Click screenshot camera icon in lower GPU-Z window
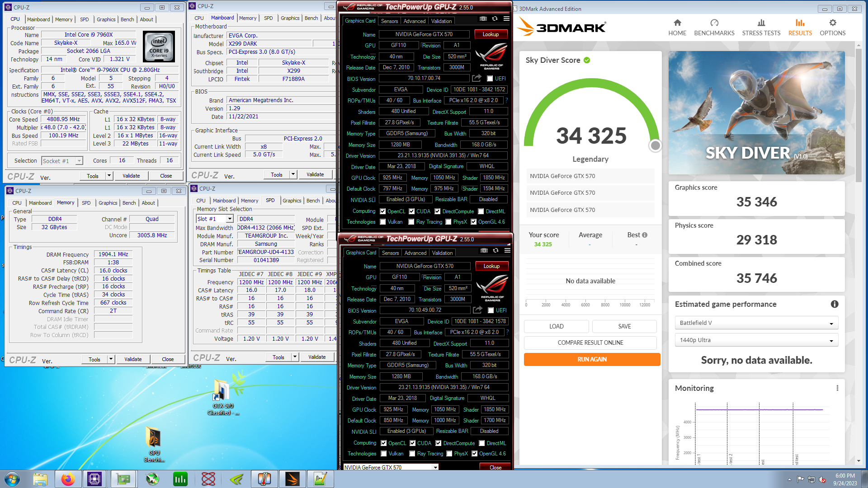The height and width of the screenshot is (488, 868). [484, 251]
